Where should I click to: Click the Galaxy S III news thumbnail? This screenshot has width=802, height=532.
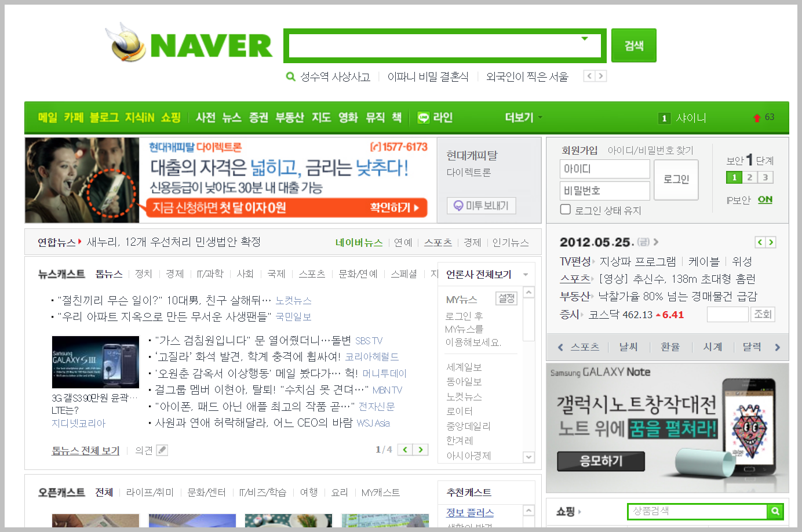coord(96,362)
